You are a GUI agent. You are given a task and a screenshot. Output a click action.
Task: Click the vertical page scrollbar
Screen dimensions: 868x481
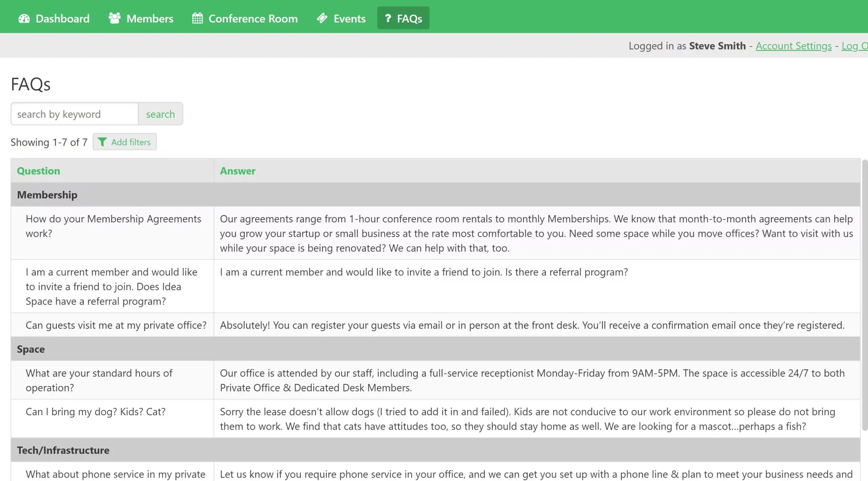pos(865,295)
